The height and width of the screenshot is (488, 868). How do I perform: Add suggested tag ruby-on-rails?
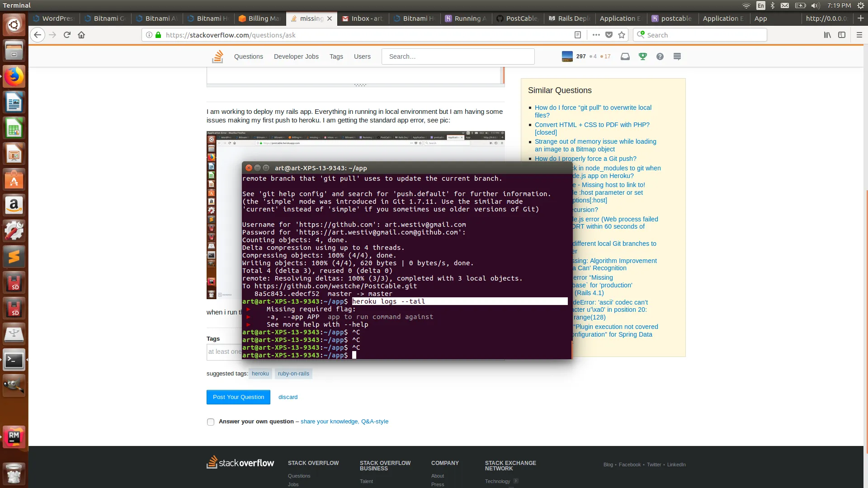click(x=293, y=374)
